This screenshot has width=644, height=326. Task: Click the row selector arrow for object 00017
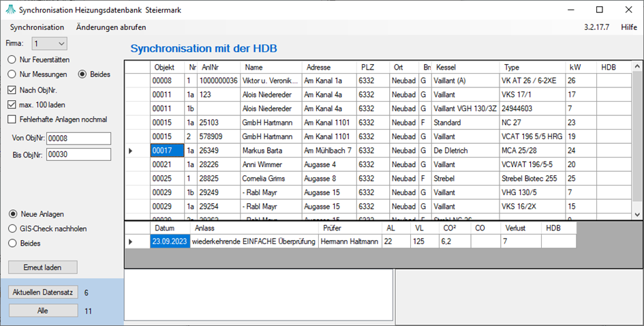(x=131, y=151)
